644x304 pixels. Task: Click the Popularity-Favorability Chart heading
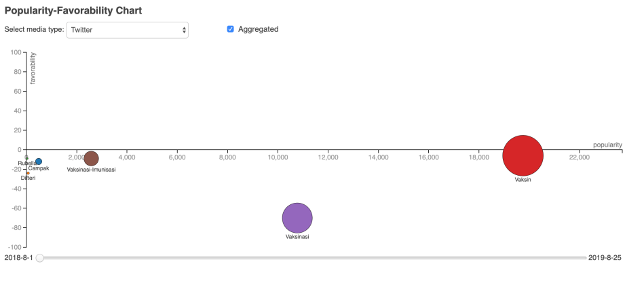(73, 11)
